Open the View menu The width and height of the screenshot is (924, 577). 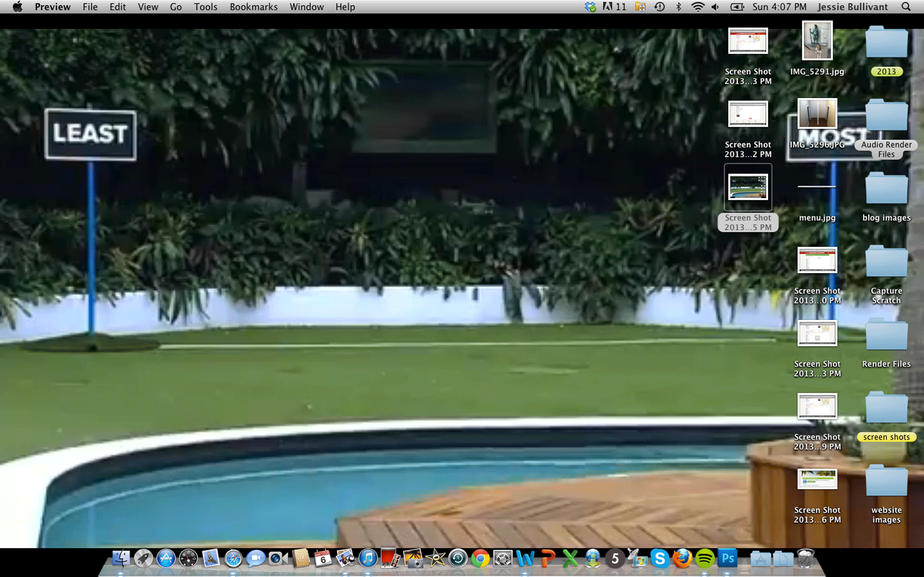(x=148, y=7)
